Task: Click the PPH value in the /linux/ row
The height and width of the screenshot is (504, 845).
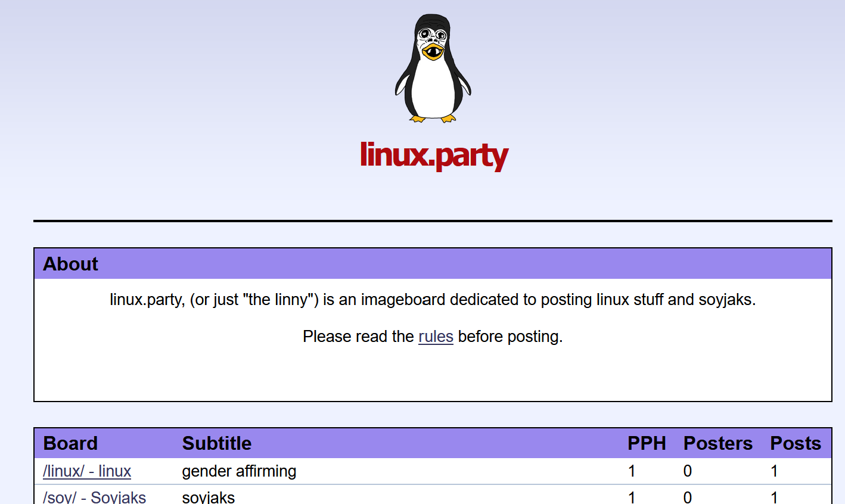Action: [x=632, y=471]
